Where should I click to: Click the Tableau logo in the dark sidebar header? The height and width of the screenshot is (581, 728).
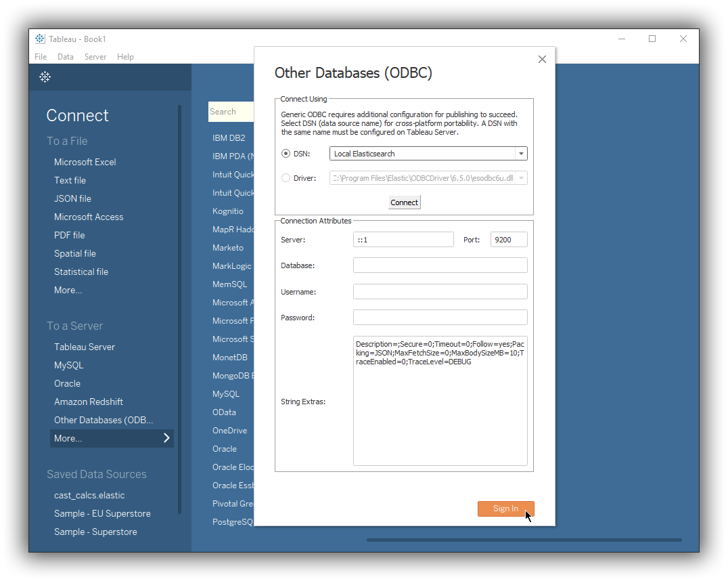tap(45, 77)
